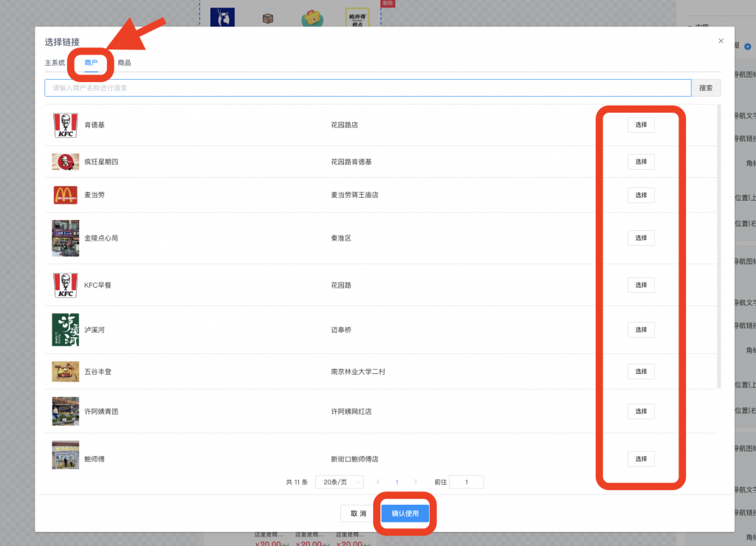Click the 疯狂星期四 merchant logo
Viewport: 756px width, 546px height.
pyautogui.click(x=65, y=162)
